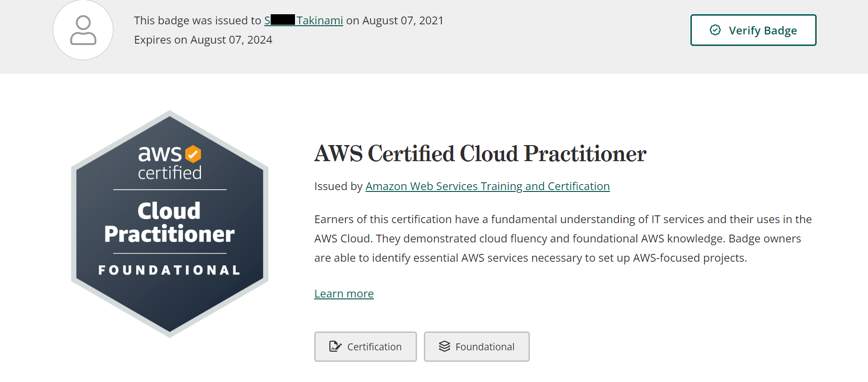Open Amazon Web Services Training and Certification link
Image resolution: width=868 pixels, height=382 pixels.
[488, 186]
